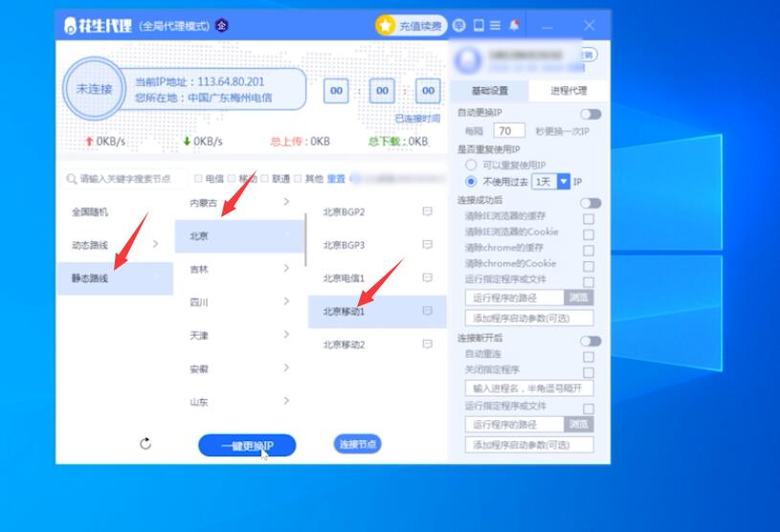Select the 不使用过去 radio button
This screenshot has height=532, width=780.
471,182
